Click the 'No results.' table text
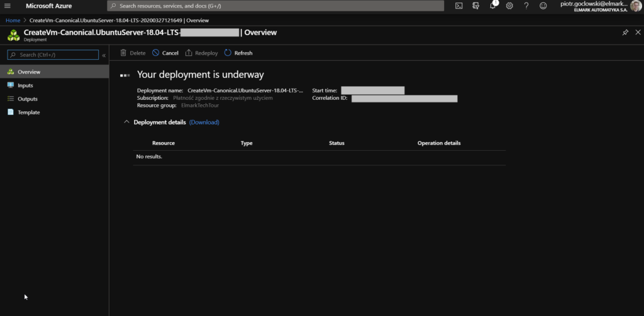 [x=149, y=157]
